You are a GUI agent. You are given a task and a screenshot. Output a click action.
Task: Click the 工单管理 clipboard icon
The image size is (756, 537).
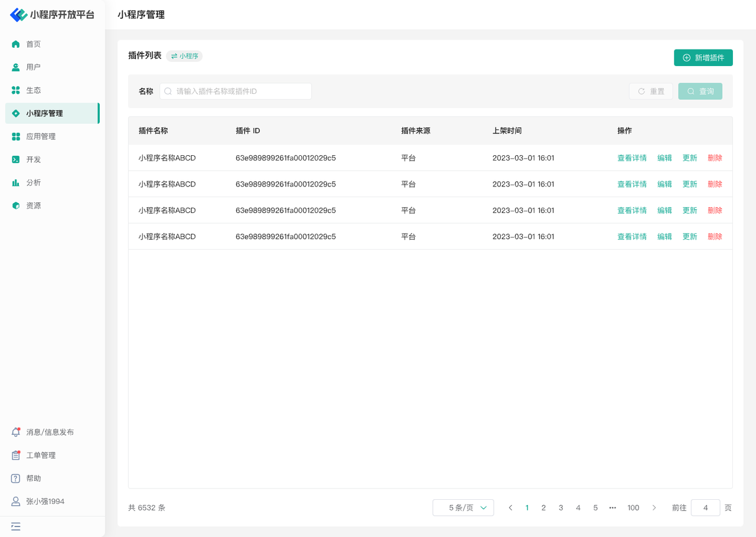click(16, 456)
